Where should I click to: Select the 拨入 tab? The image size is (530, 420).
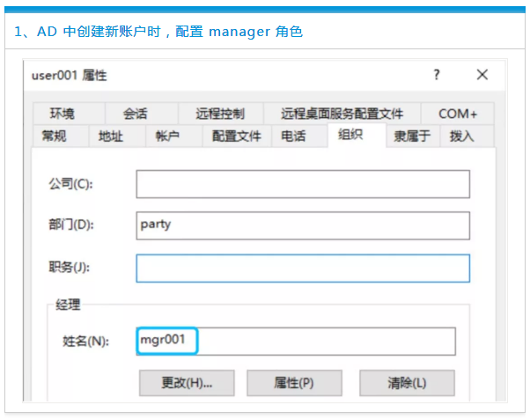tap(461, 136)
